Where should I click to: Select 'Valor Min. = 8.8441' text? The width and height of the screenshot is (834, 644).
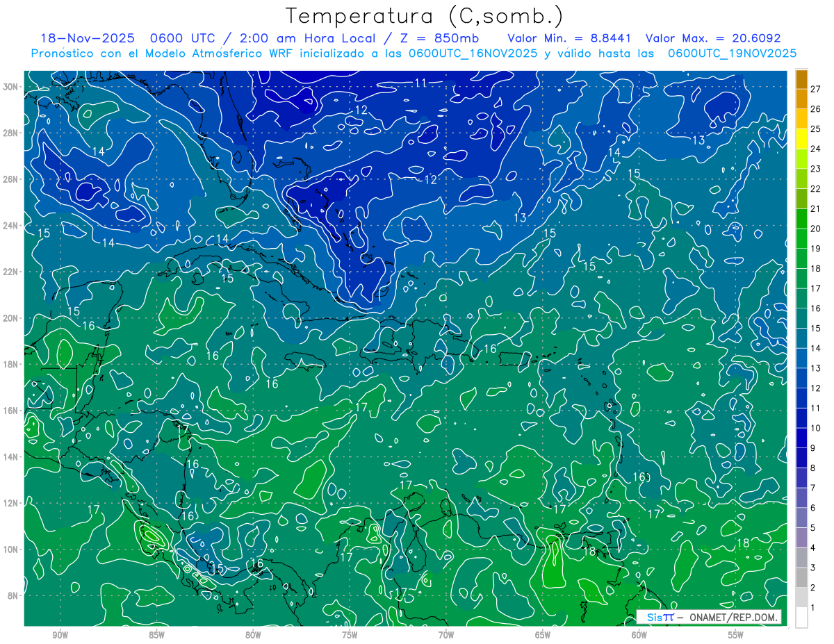pos(569,38)
